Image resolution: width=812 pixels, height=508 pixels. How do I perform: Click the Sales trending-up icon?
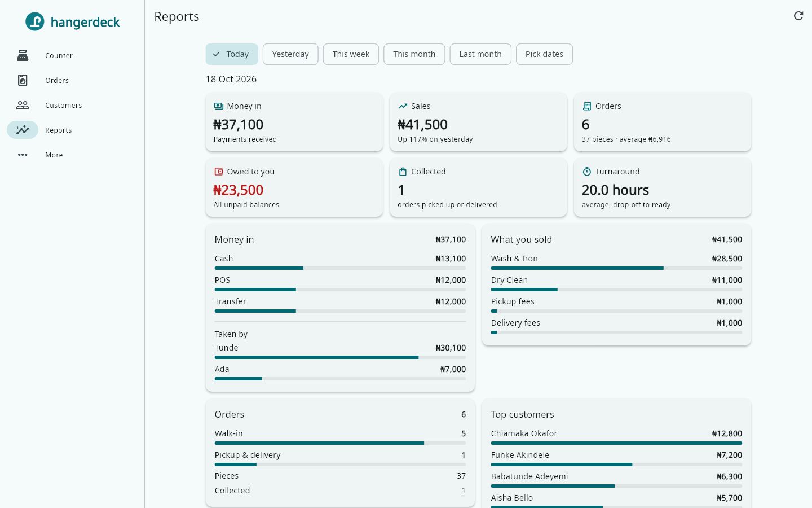[403, 106]
